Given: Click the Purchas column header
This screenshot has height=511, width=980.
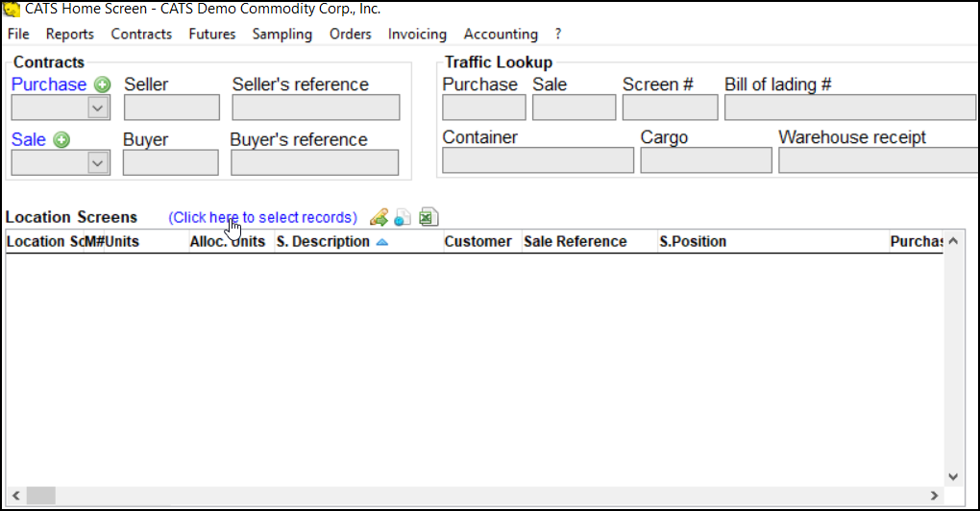Looking at the screenshot, I should 917,242.
